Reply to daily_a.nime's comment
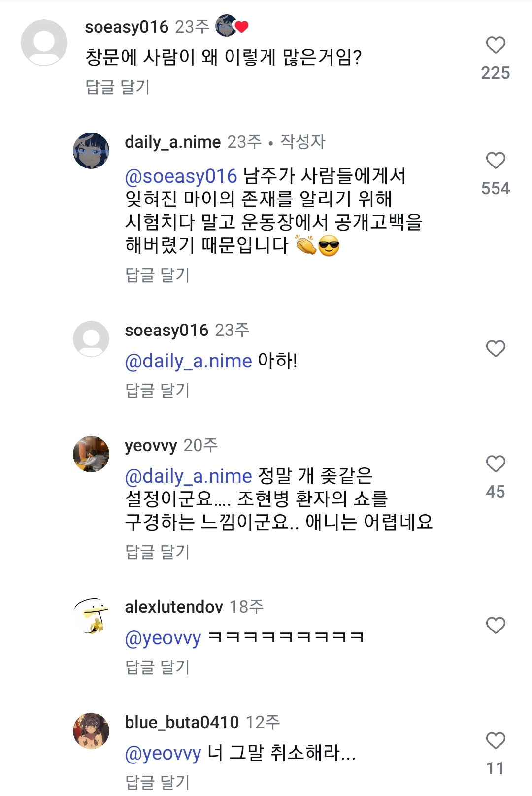Viewport: 532px width, 796px height. pyautogui.click(x=158, y=275)
